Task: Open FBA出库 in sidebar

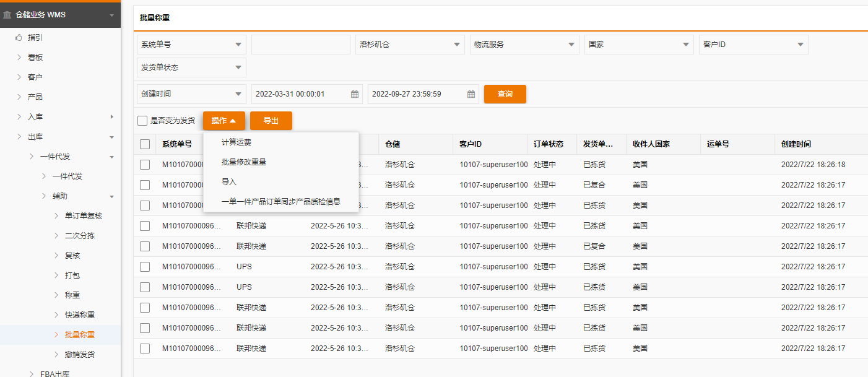Action: pos(55,373)
